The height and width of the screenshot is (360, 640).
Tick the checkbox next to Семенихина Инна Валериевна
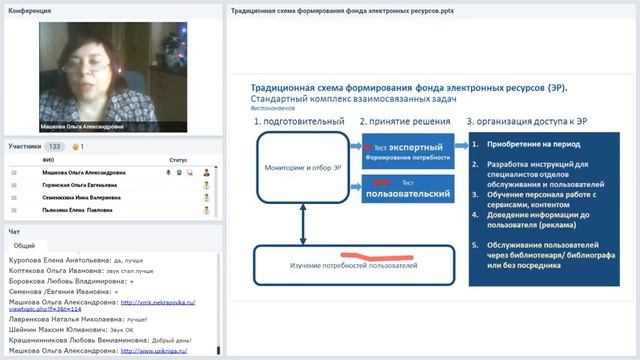click(x=14, y=198)
